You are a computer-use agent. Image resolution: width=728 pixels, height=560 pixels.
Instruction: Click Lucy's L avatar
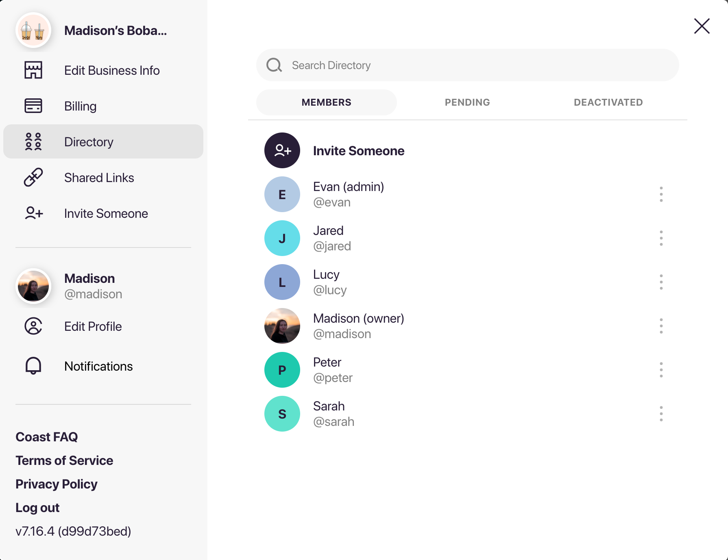pos(282,282)
